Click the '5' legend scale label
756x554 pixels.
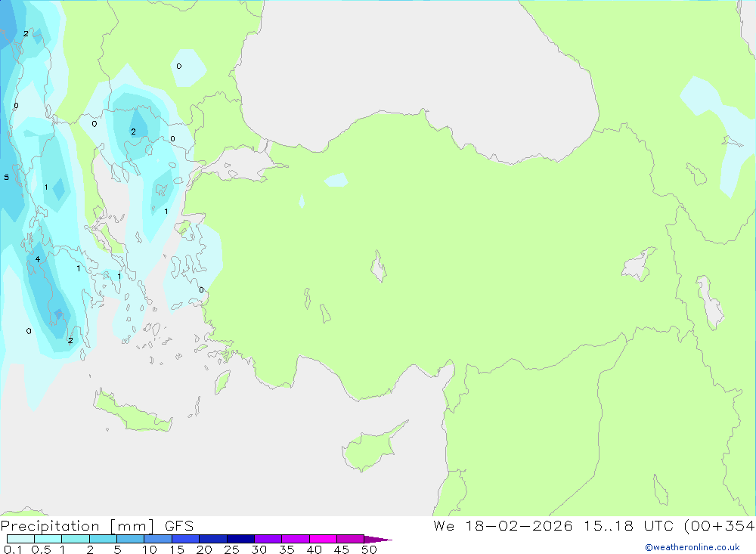(x=117, y=549)
